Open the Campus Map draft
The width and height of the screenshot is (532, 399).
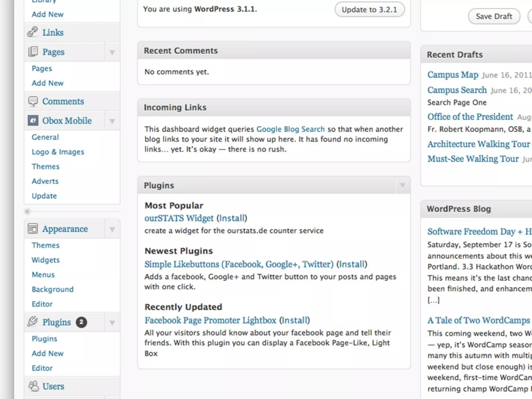point(453,75)
